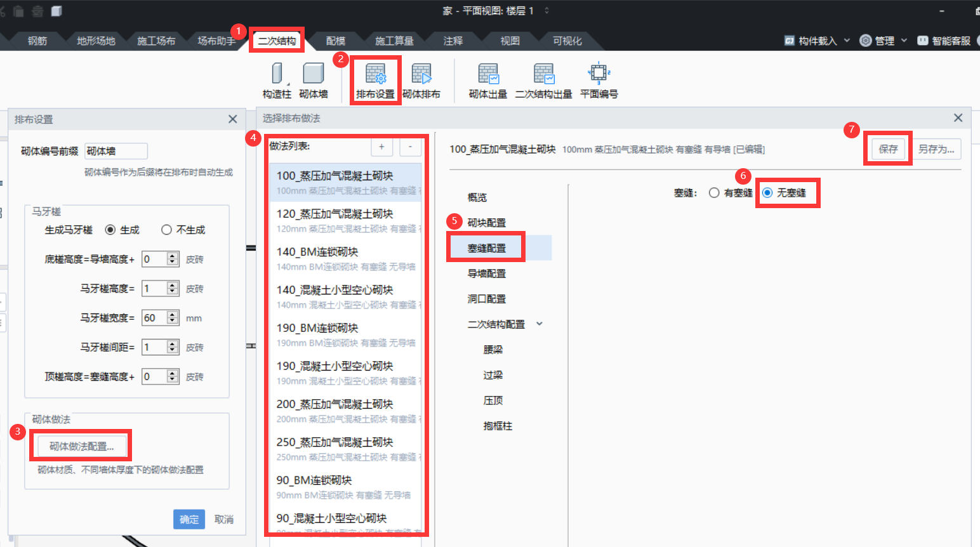Collapse the 二次结构配置 section chevron

click(x=540, y=324)
